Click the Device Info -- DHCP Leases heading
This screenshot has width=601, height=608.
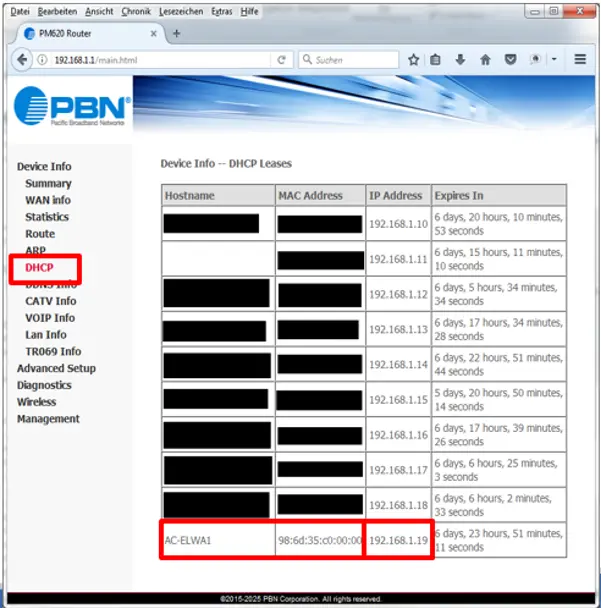(226, 164)
